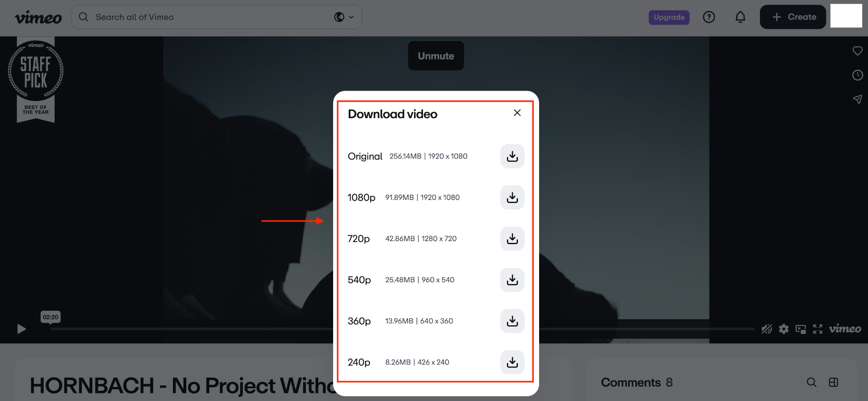Expand the search region selector

click(344, 17)
